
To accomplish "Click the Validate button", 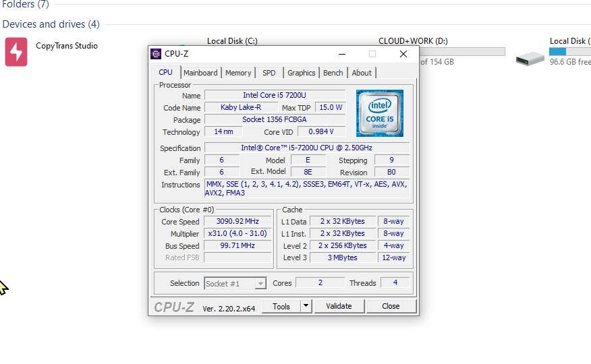I will 339,307.
